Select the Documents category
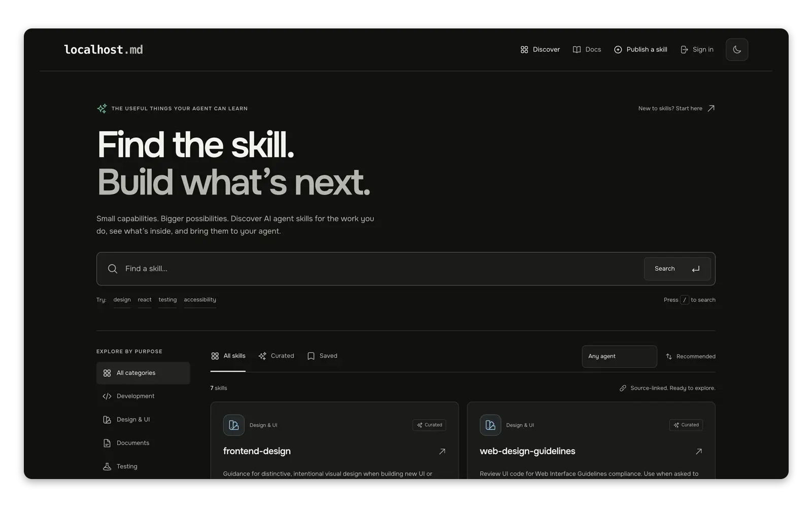The height and width of the screenshot is (508, 812). (x=143, y=443)
